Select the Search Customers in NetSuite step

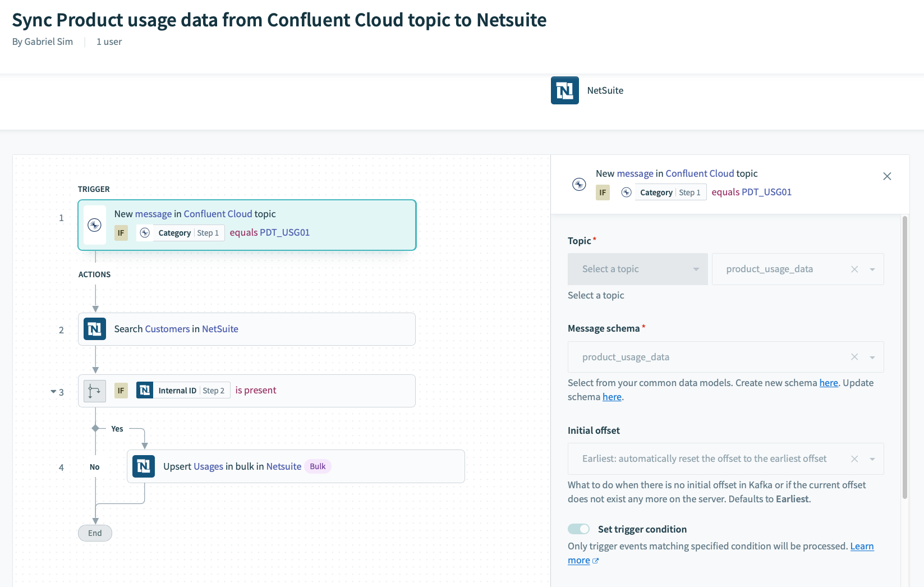pos(247,329)
